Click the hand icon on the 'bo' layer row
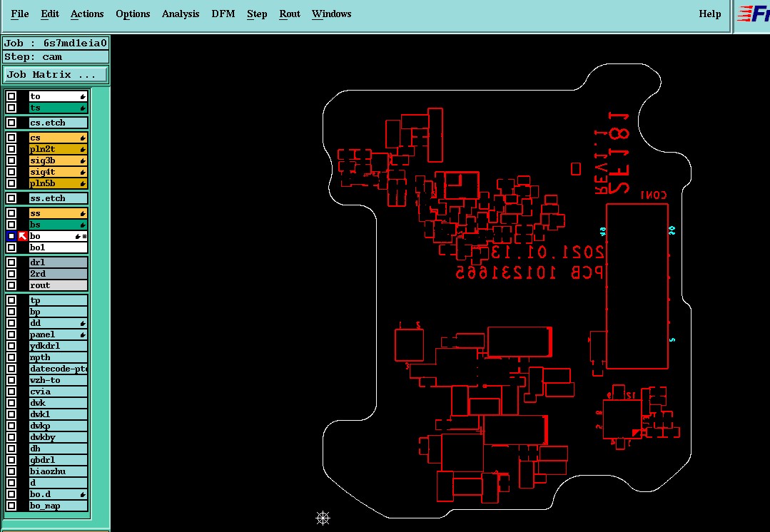The image size is (770, 532). click(x=78, y=237)
